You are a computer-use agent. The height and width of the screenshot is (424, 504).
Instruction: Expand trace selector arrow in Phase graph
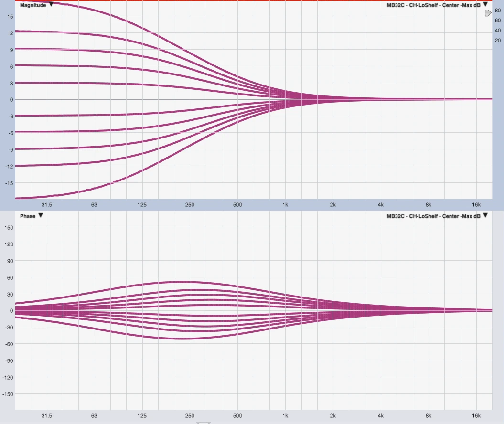coord(485,216)
